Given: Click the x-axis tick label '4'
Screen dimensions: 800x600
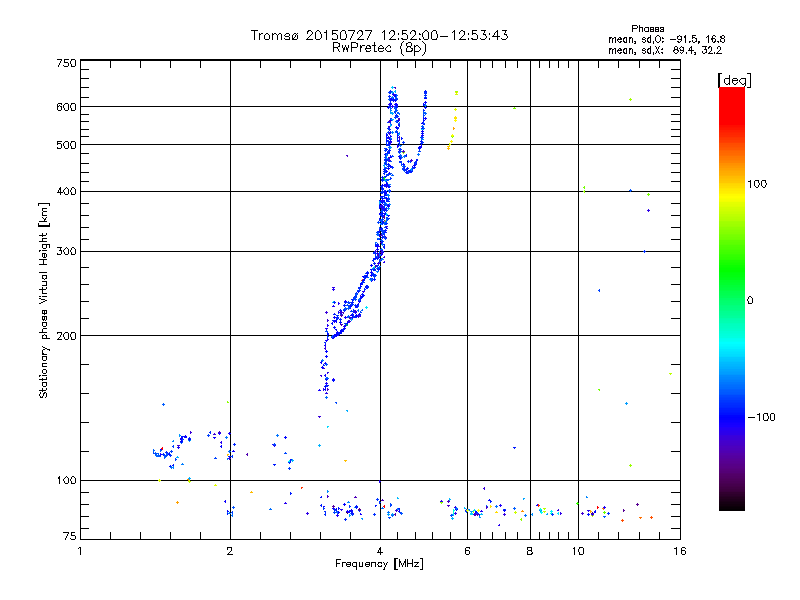Looking at the screenshot, I should coord(380,551).
